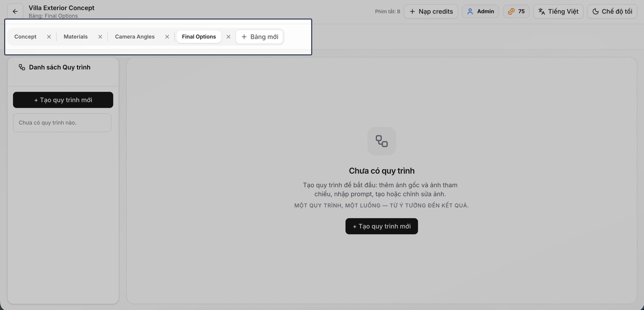Close the Materials tab
Screen dimensions: 644x310
[100, 37]
